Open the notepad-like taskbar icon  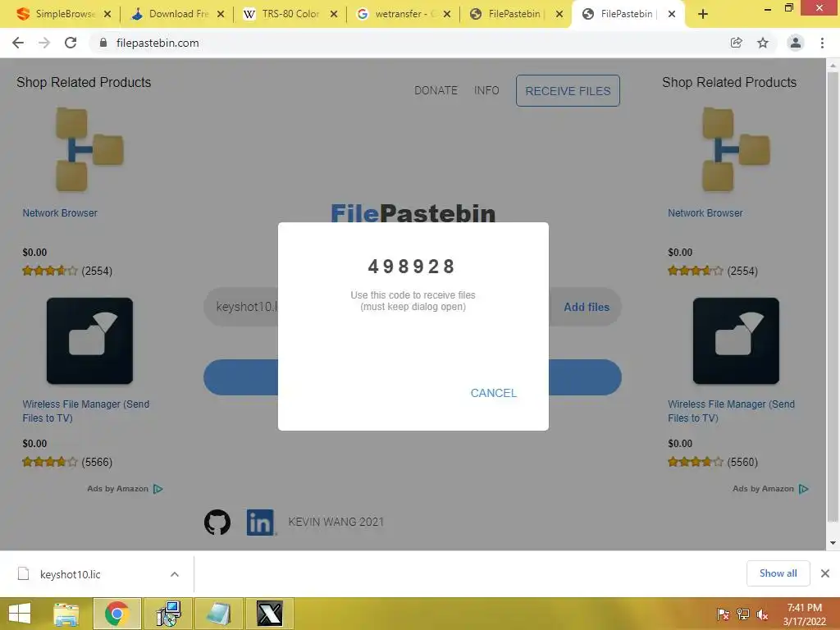click(x=218, y=614)
